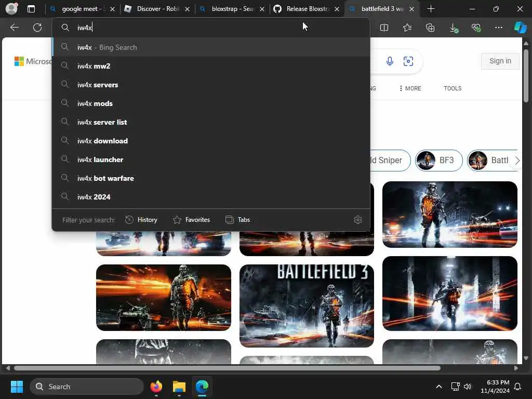Screen dimensions: 532x399
Task: Choose the iw4x server list suggestion
Action: 211,122
